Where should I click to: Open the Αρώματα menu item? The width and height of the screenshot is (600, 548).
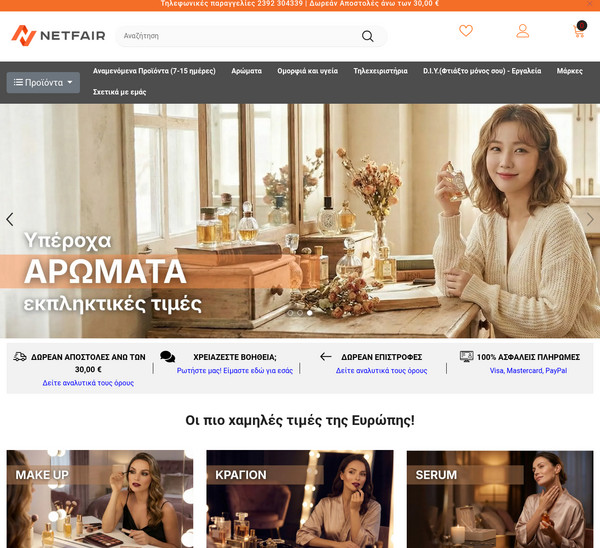coord(246,71)
